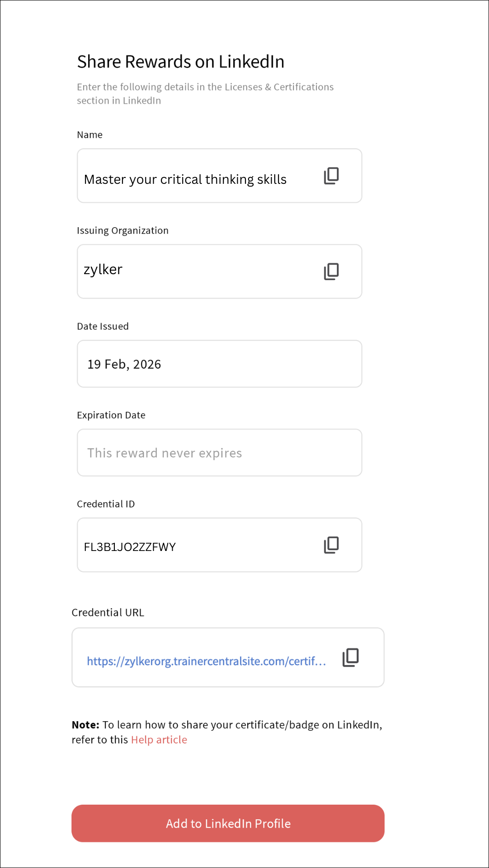Click the Add to LinkedIn Profile button
This screenshot has height=868, width=489.
click(x=228, y=823)
